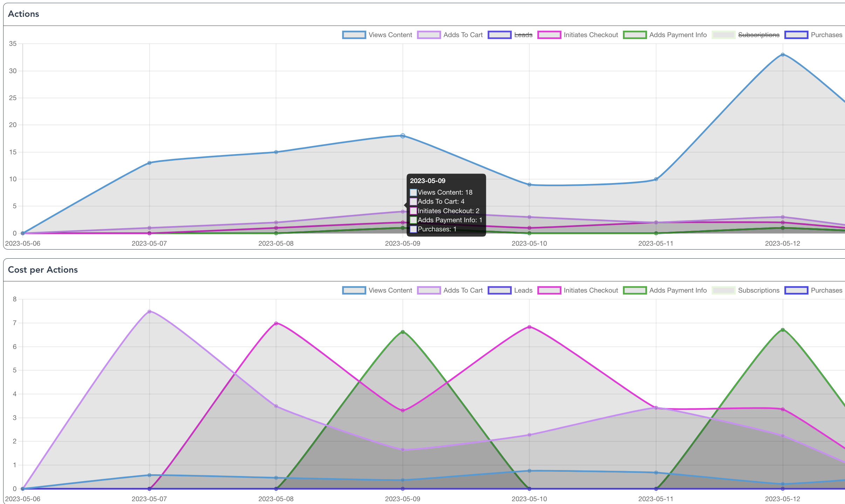The width and height of the screenshot is (845, 504).
Task: Click Adds To Cart peak on 2023-05-07 lower chart
Action: (x=150, y=311)
